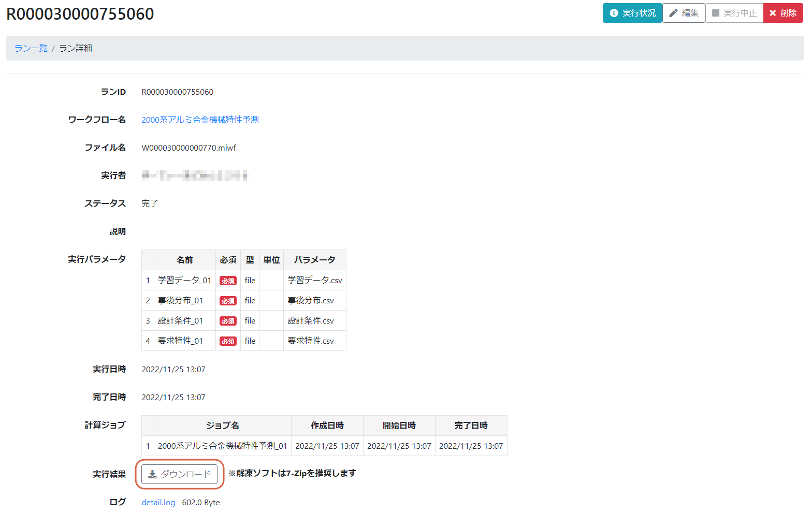
Task: Click the run ID value R000030000755060
Action: click(178, 92)
